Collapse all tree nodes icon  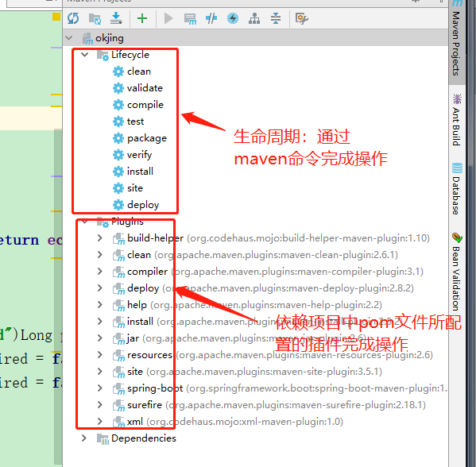coord(276,18)
